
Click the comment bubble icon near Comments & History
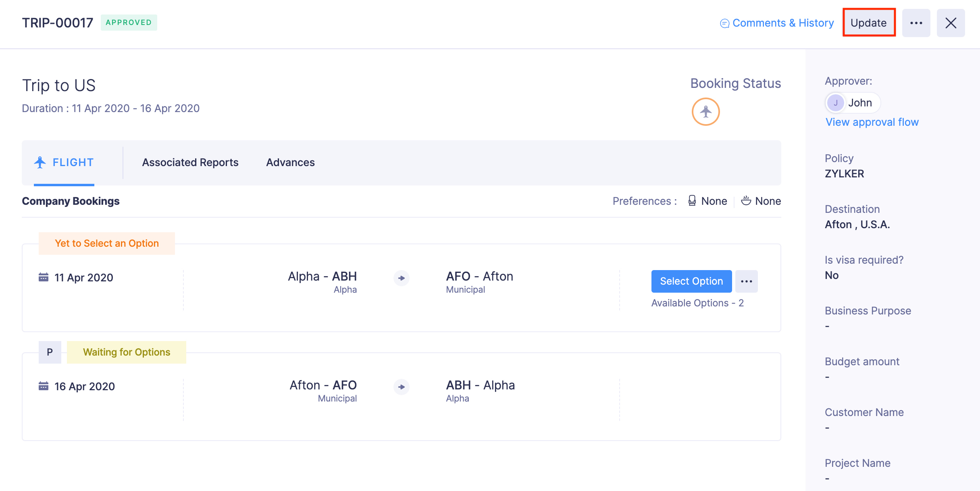tap(724, 23)
